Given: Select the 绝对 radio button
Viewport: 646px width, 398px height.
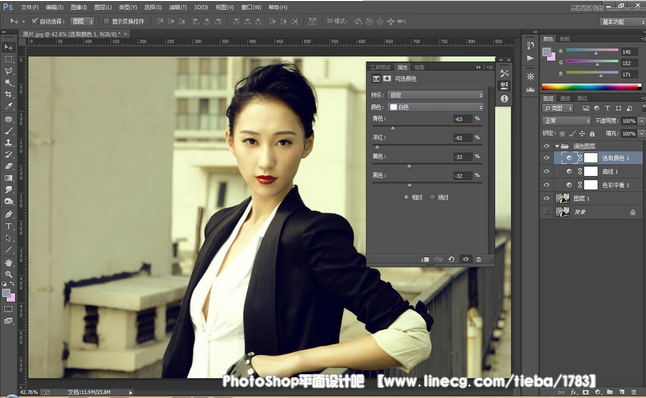Looking at the screenshot, I should tap(432, 197).
